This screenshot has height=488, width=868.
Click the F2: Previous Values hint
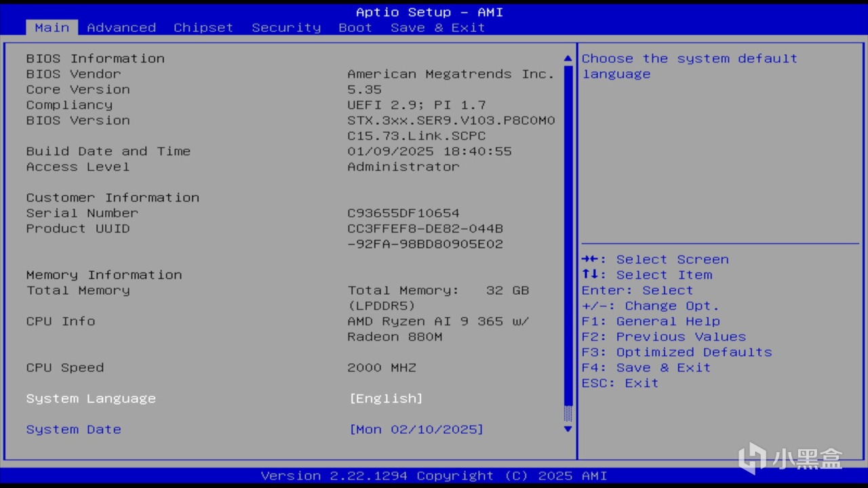pos(664,337)
